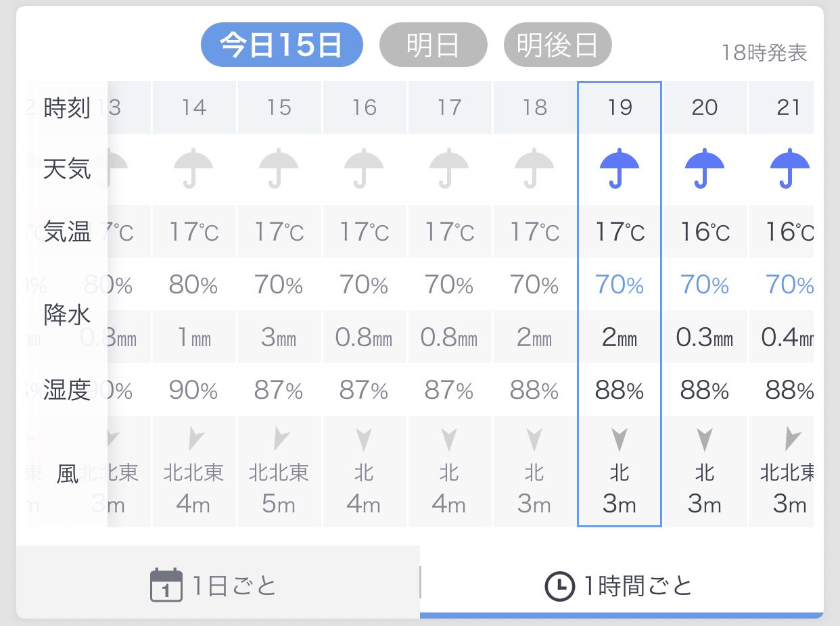
Task: Click the 19 hour column header
Action: (619, 107)
